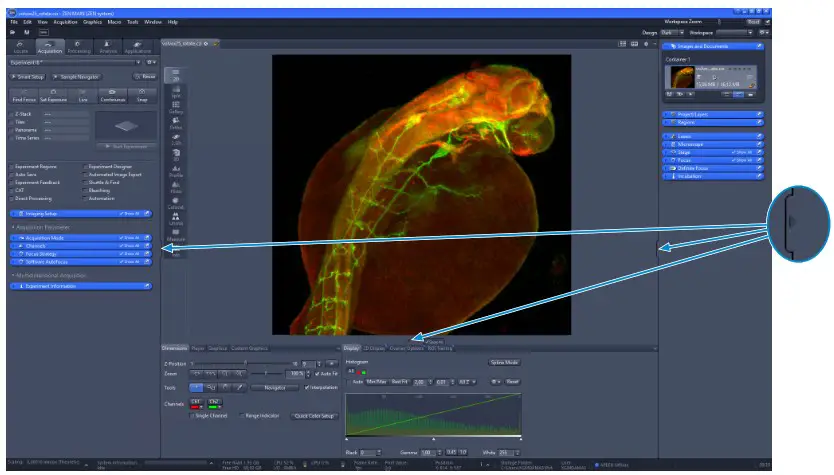Select the 3D view icon

pyautogui.click(x=176, y=155)
